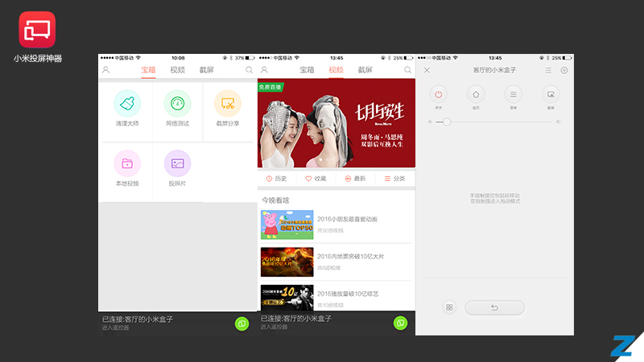Tap the touchpad area with gesture hint
644x362 pixels.
click(495, 199)
